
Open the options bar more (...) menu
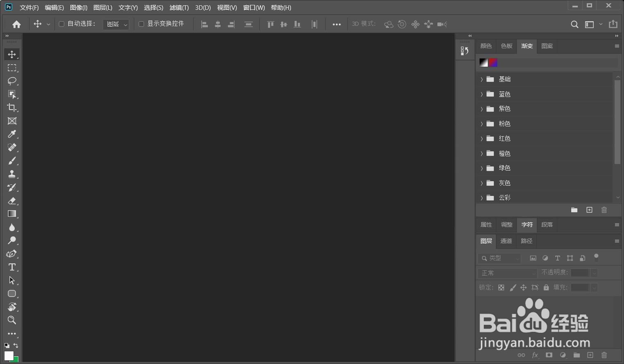point(337,25)
